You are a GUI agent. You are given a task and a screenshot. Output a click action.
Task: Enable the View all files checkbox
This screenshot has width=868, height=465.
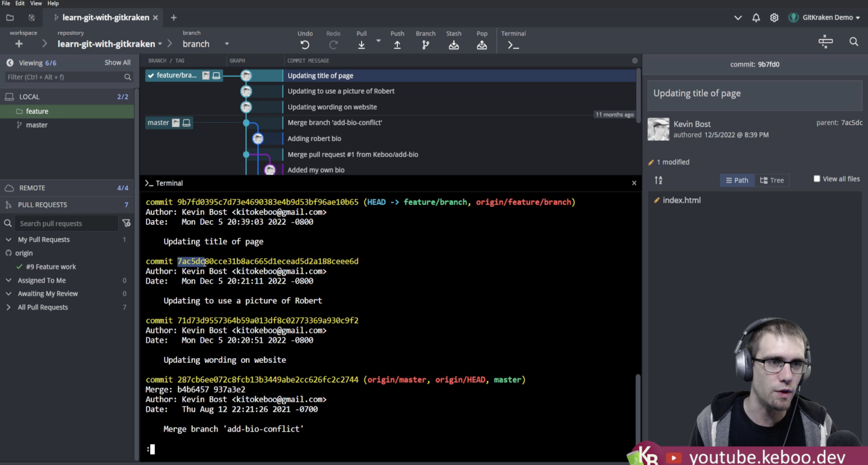[x=817, y=178]
